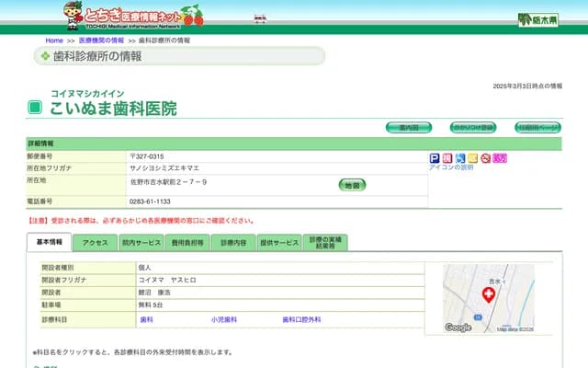Image resolution: width=588 pixels, height=368 pixels.
Task: Click the katakana name コイヌマシカイイン
Action: click(87, 94)
